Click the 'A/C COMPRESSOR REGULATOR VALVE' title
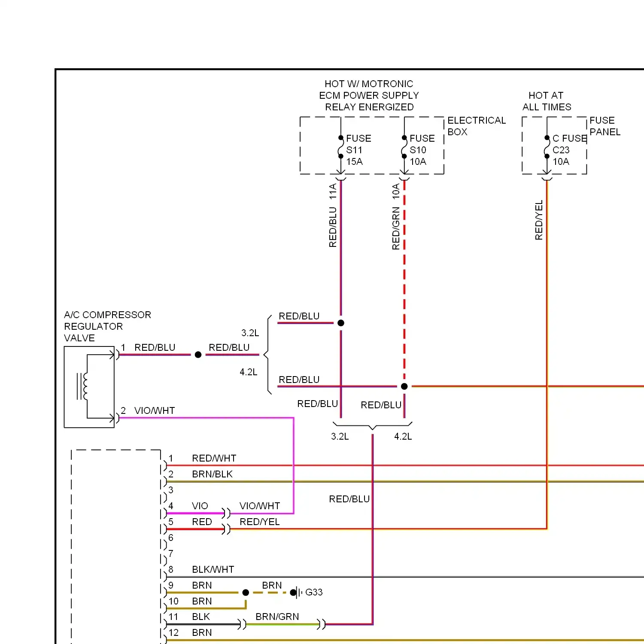The width and height of the screenshot is (644, 644). click(107, 326)
